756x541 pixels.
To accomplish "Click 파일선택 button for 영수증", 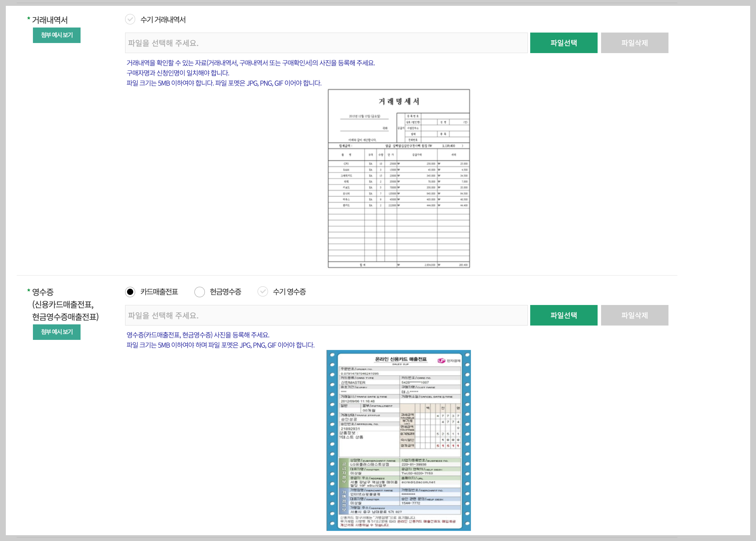I will click(x=564, y=315).
